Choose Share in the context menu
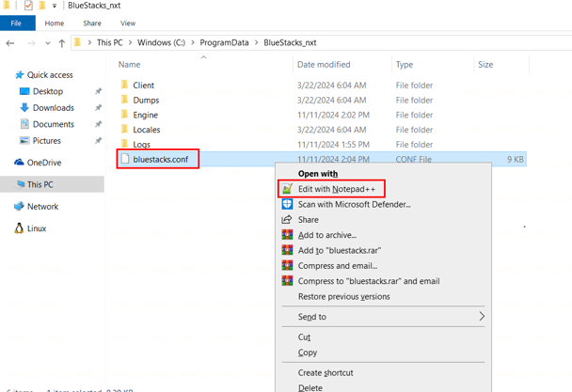Viewport: 572px width, 392px height. pos(309,220)
